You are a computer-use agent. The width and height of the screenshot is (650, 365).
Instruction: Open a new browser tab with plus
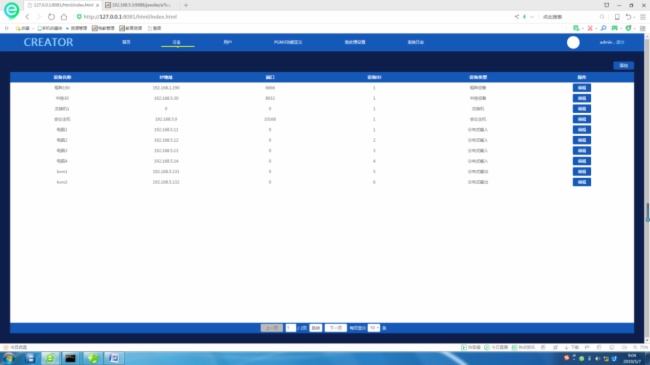[186, 5]
